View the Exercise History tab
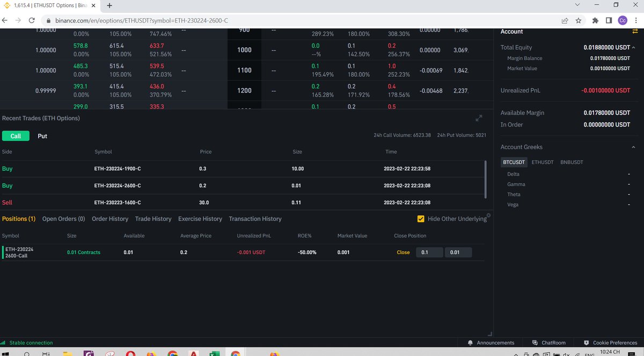644x356 pixels. pos(200,219)
